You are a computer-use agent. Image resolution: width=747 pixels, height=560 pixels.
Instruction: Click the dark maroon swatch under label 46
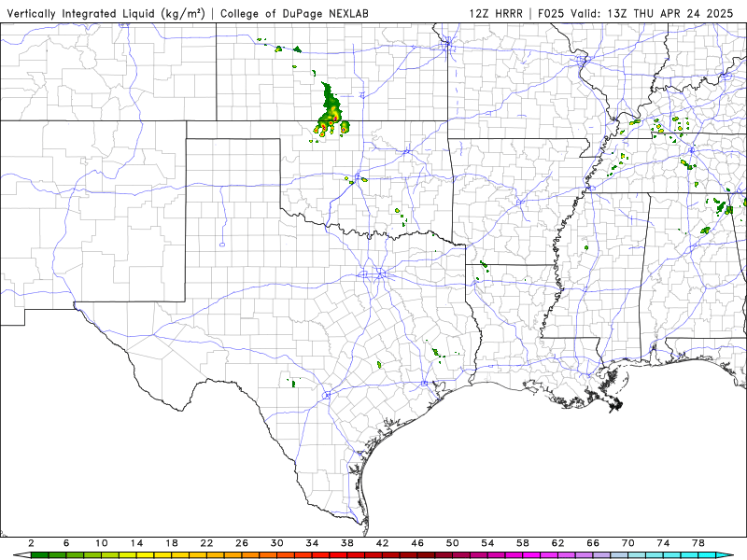(x=427, y=555)
